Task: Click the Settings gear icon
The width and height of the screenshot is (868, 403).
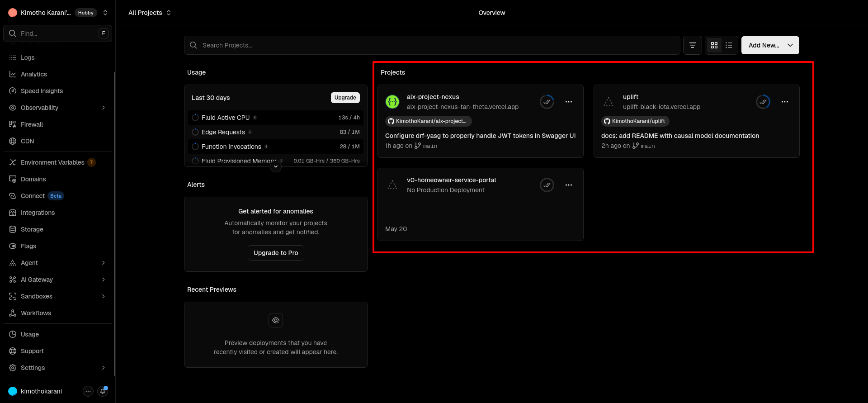Action: [x=13, y=368]
